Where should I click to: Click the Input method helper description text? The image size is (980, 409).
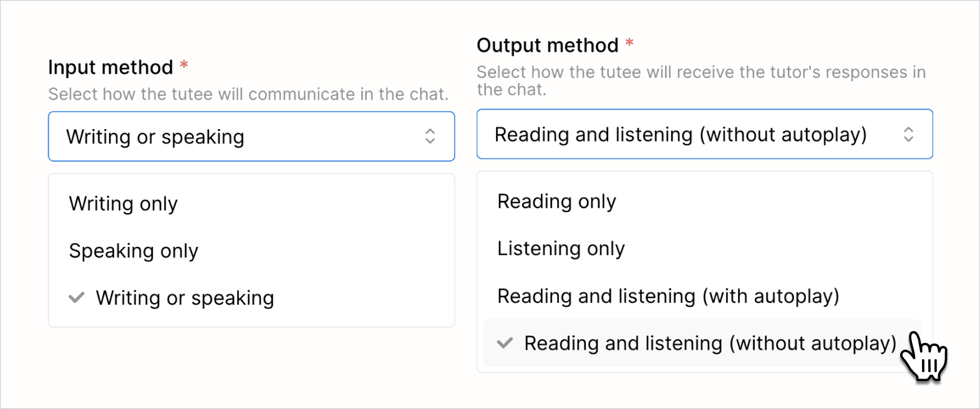(248, 94)
